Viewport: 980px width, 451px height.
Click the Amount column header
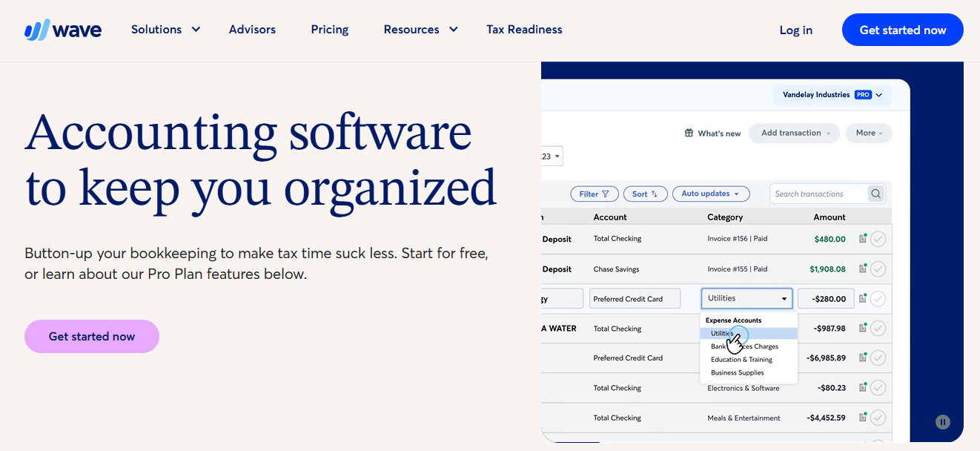(830, 217)
